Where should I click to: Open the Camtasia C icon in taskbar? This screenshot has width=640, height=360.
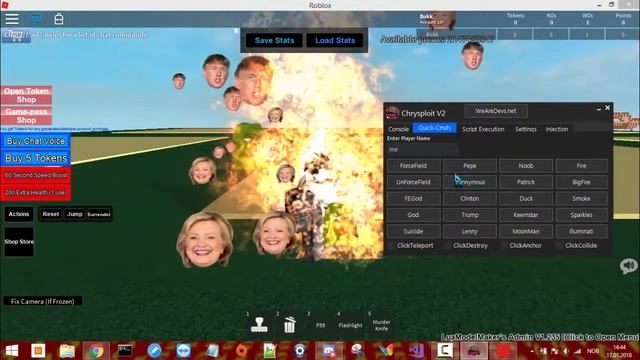pyautogui.click(x=445, y=351)
